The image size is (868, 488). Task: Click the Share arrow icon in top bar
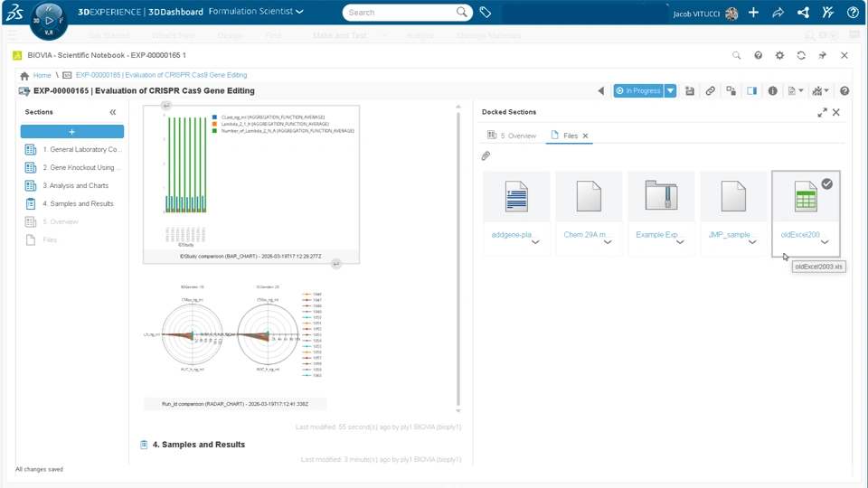778,12
